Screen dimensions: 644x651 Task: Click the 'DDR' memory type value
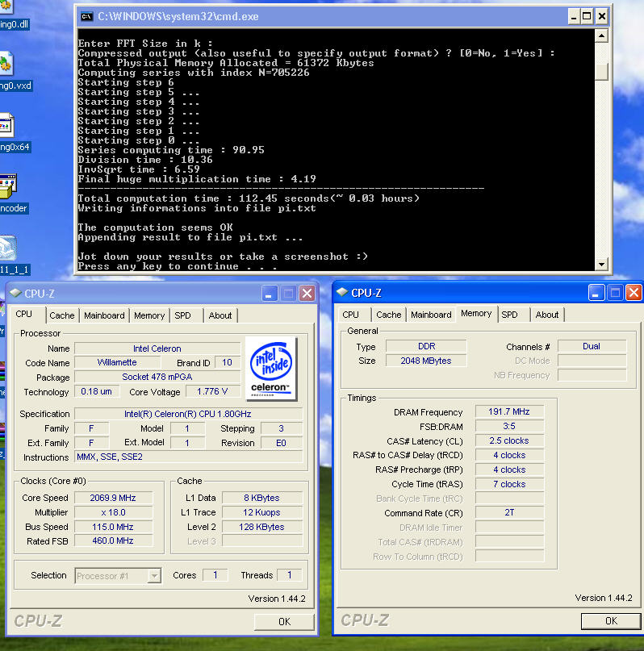(426, 346)
